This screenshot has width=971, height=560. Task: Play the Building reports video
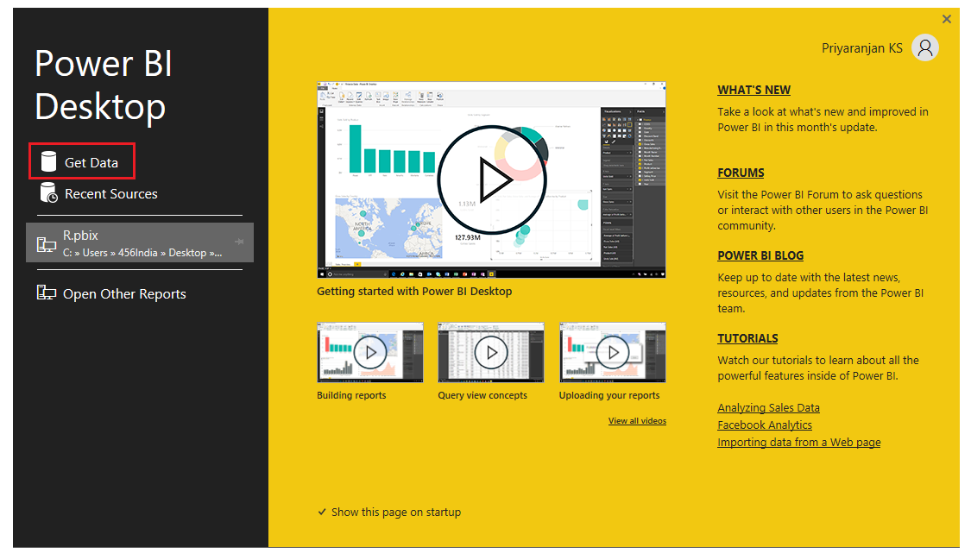tap(370, 352)
